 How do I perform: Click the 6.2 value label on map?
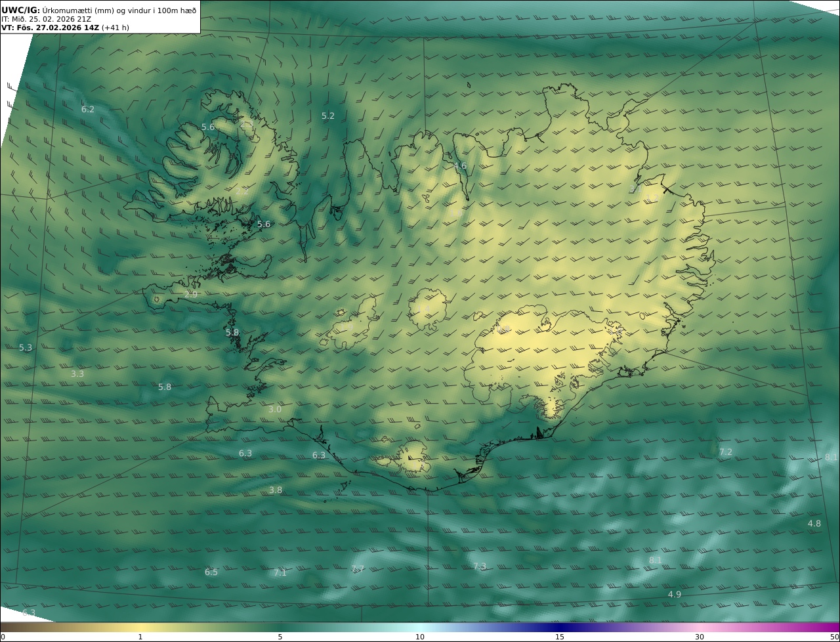pyautogui.click(x=88, y=110)
